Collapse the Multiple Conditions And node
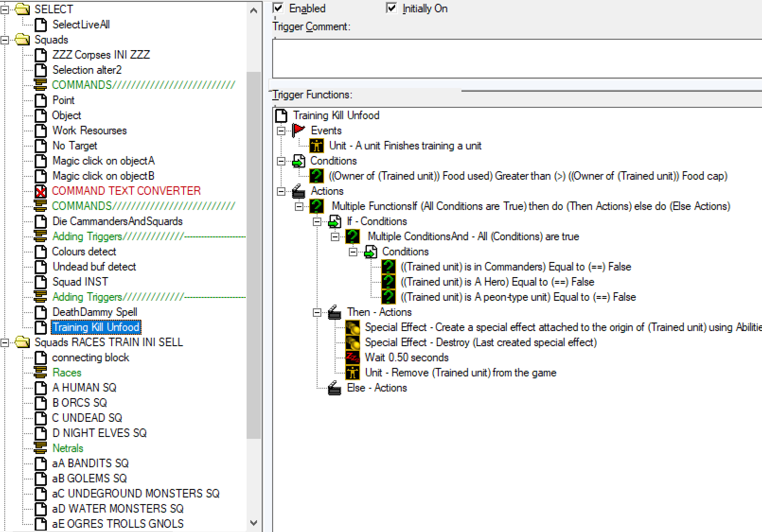The width and height of the screenshot is (762, 532). point(335,236)
